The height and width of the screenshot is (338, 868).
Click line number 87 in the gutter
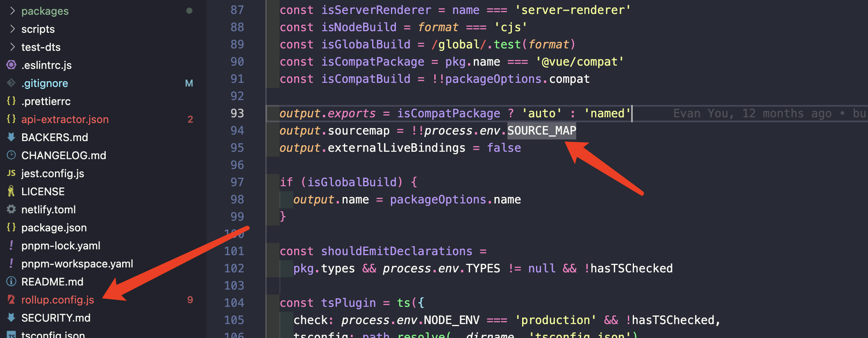(x=237, y=10)
